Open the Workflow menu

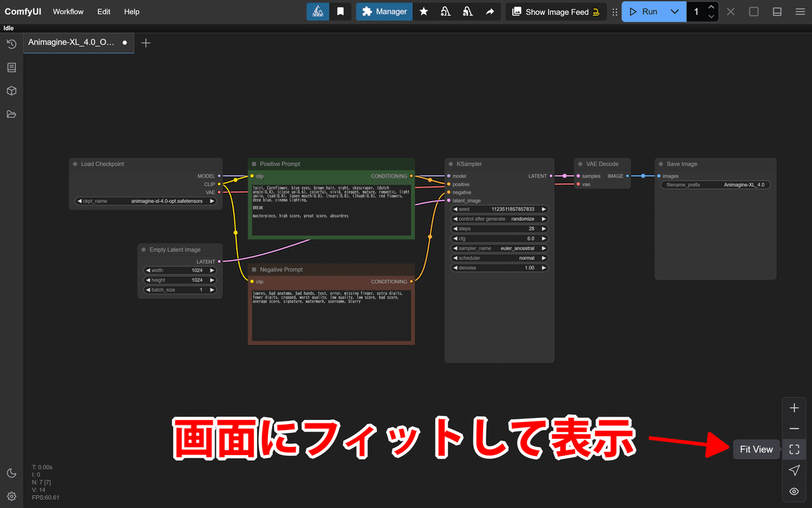pos(68,12)
